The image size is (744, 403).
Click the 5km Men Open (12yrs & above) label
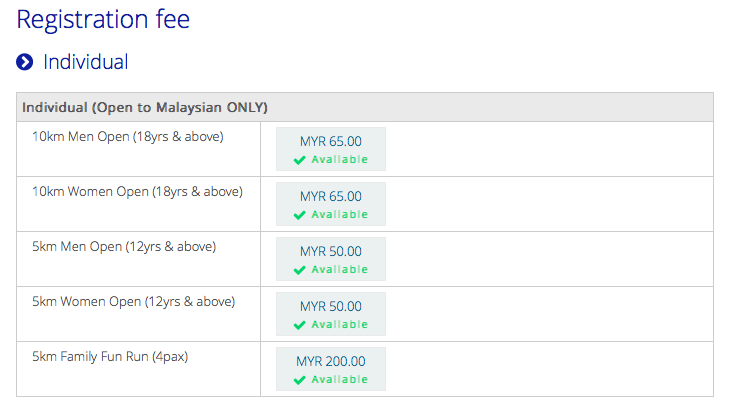click(x=124, y=246)
